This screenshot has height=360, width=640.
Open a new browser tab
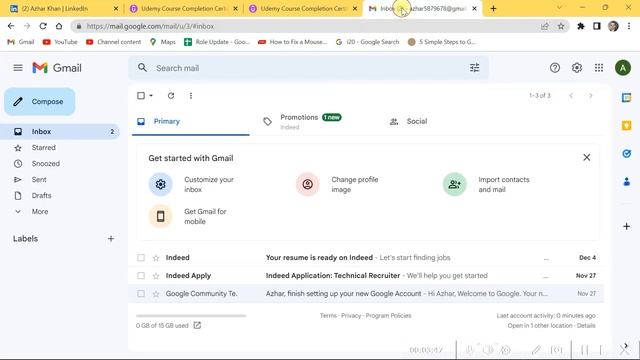pos(493,8)
